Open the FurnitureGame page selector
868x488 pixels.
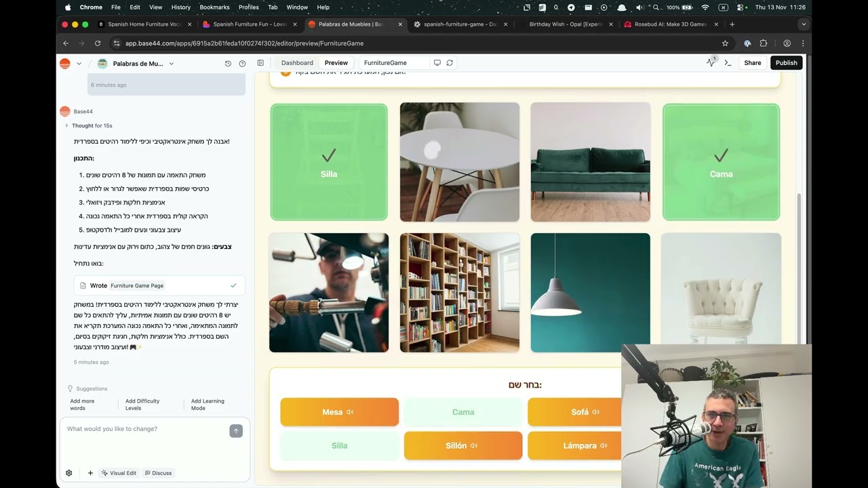pos(393,63)
